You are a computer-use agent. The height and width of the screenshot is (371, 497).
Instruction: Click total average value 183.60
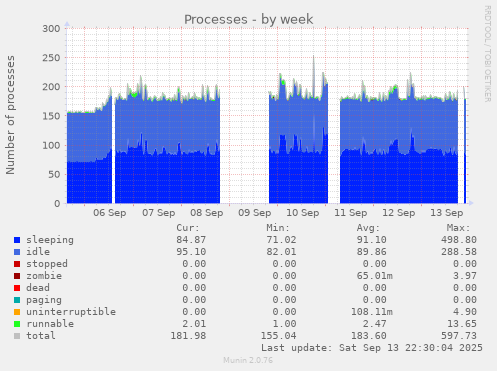368,336
